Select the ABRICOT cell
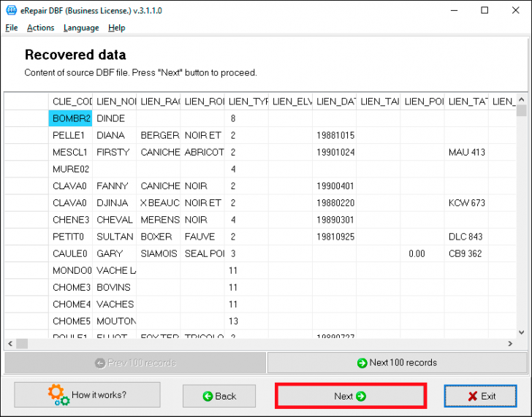This screenshot has width=532, height=417. [x=202, y=152]
